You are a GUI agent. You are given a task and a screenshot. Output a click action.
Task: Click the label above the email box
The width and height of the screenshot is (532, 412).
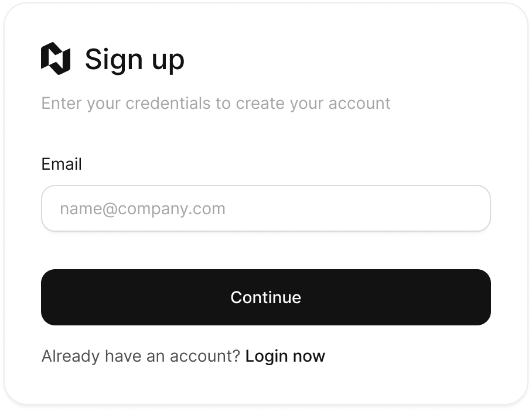(62, 164)
